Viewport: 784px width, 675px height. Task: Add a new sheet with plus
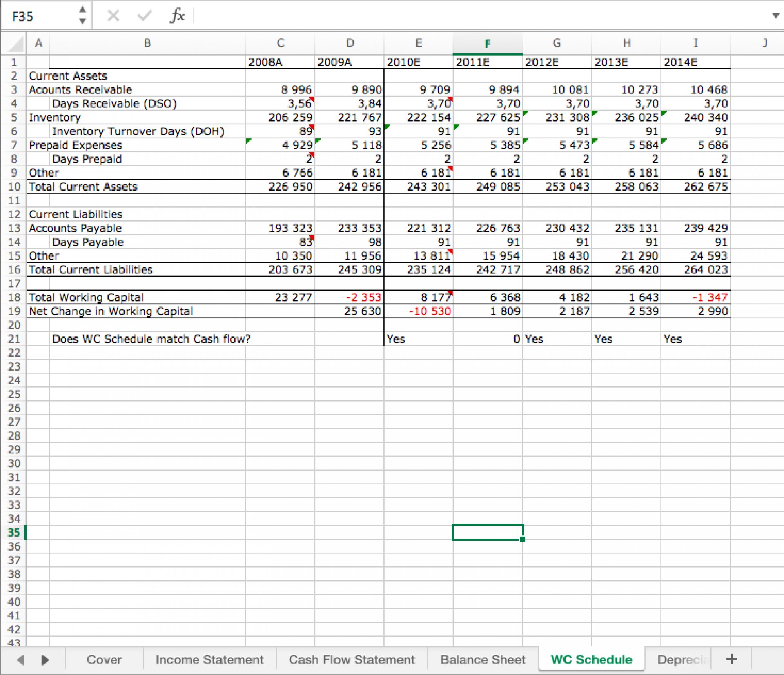(x=731, y=659)
